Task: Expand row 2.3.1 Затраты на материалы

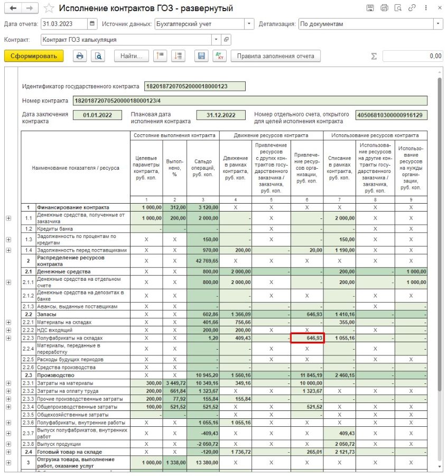Action: 8,383
